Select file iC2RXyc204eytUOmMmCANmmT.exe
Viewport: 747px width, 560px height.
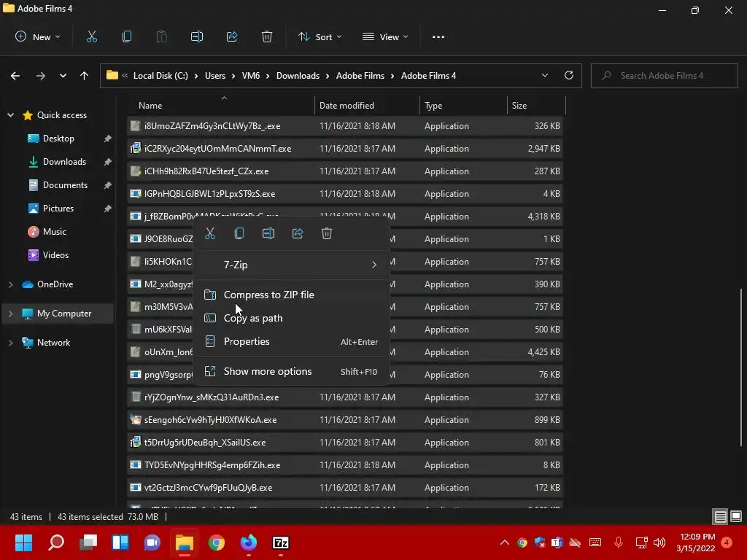(345, 149)
